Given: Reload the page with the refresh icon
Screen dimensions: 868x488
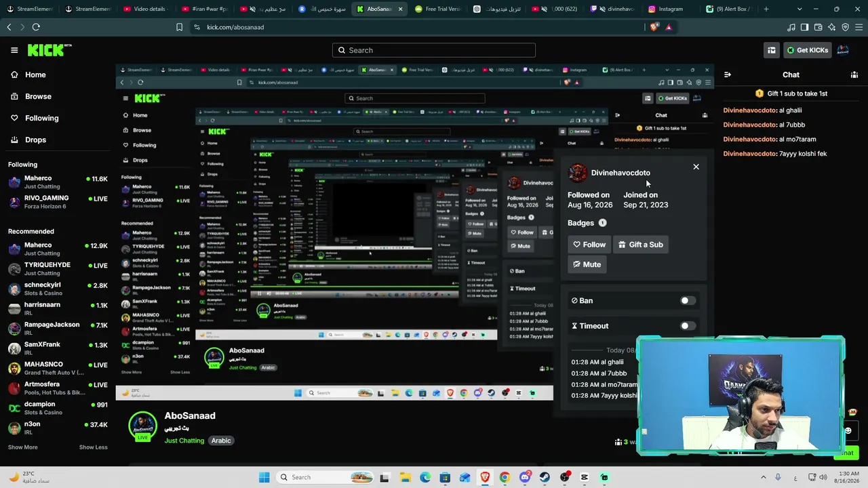Looking at the screenshot, I should point(36,27).
